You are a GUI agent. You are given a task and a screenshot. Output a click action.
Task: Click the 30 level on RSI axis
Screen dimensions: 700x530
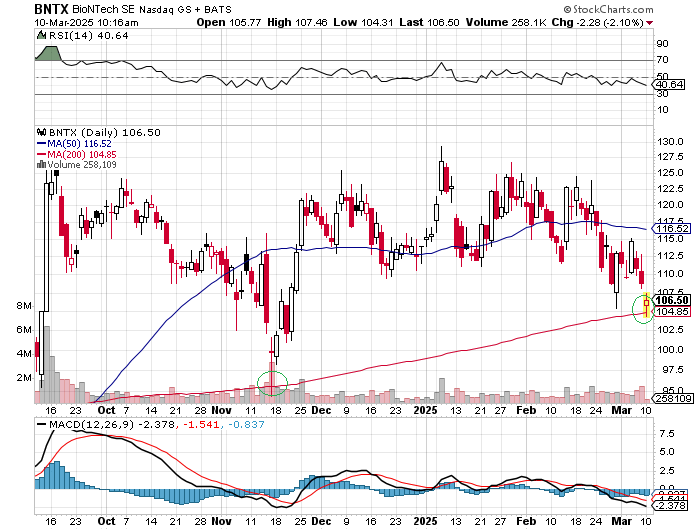point(662,94)
